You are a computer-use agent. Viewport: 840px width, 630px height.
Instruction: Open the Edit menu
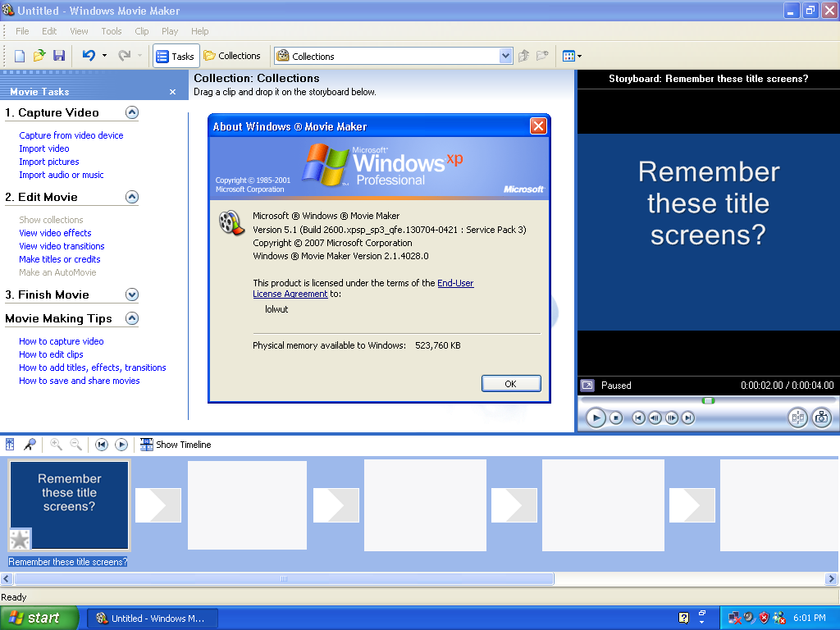[x=49, y=31]
